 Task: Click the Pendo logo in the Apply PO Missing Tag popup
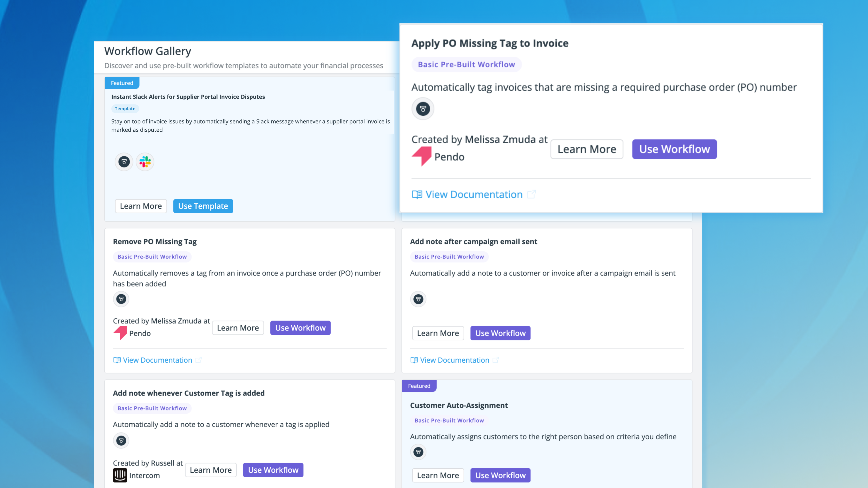tap(422, 157)
